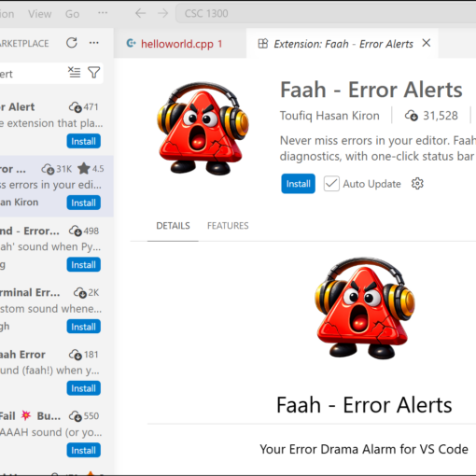This screenshot has height=476, width=476.
Task: Install the extension with 2K downloads
Action: [x=83, y=327]
